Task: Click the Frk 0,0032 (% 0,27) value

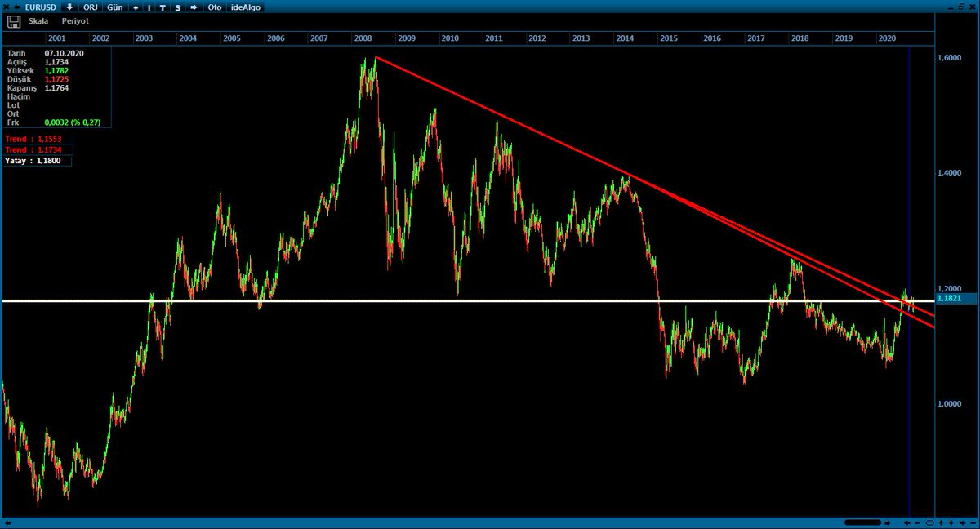Action: coord(73,122)
